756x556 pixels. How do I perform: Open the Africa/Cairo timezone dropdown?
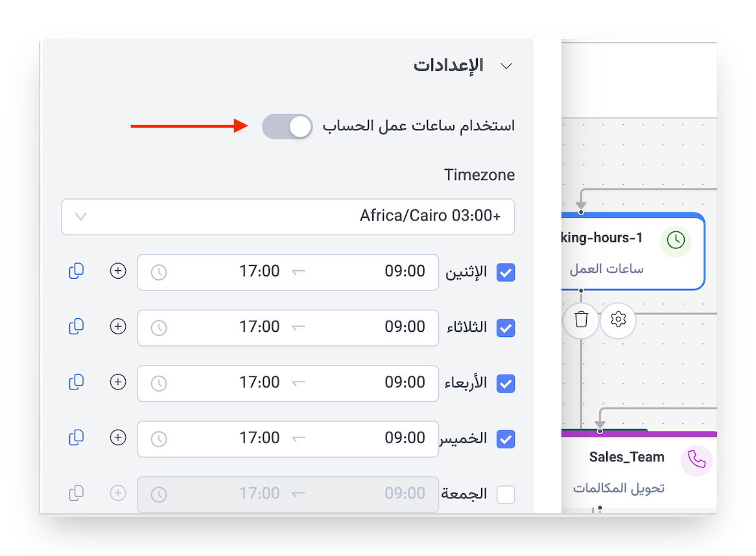(288, 216)
